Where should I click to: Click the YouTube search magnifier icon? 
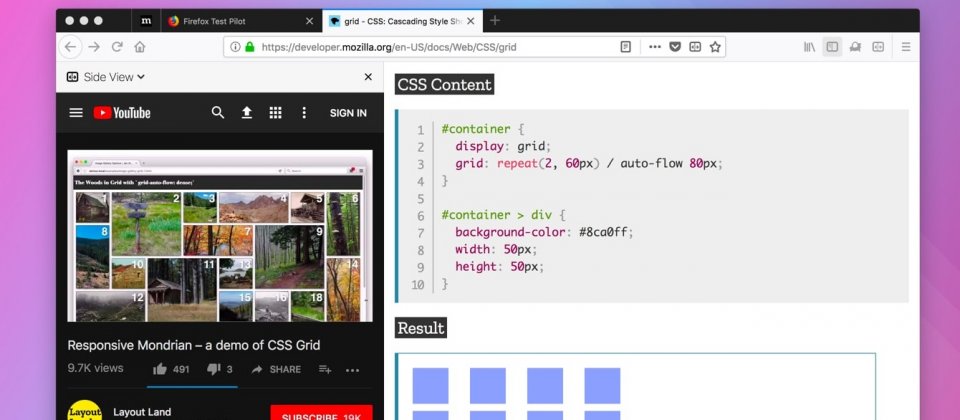click(218, 113)
